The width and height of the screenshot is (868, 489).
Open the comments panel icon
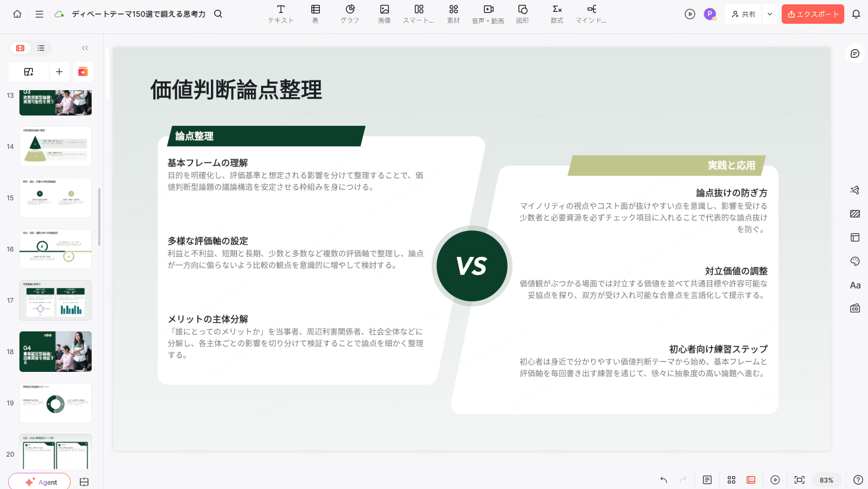pyautogui.click(x=855, y=53)
